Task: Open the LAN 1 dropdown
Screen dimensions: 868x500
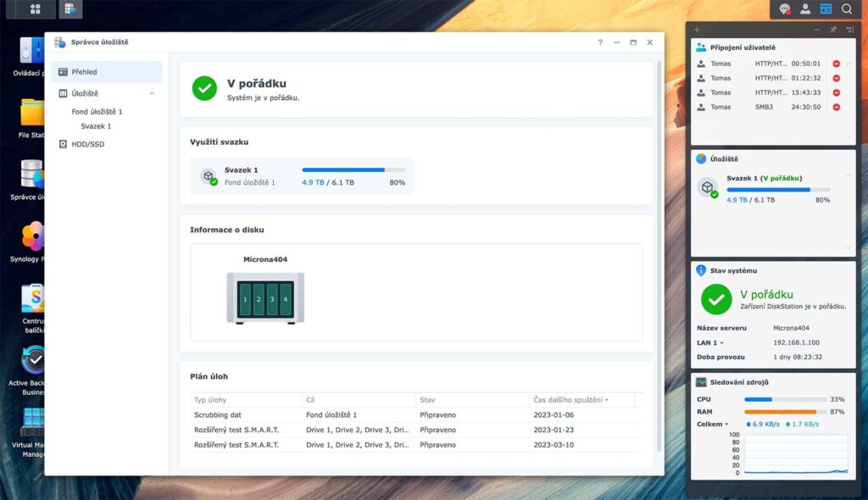Action: (710, 342)
